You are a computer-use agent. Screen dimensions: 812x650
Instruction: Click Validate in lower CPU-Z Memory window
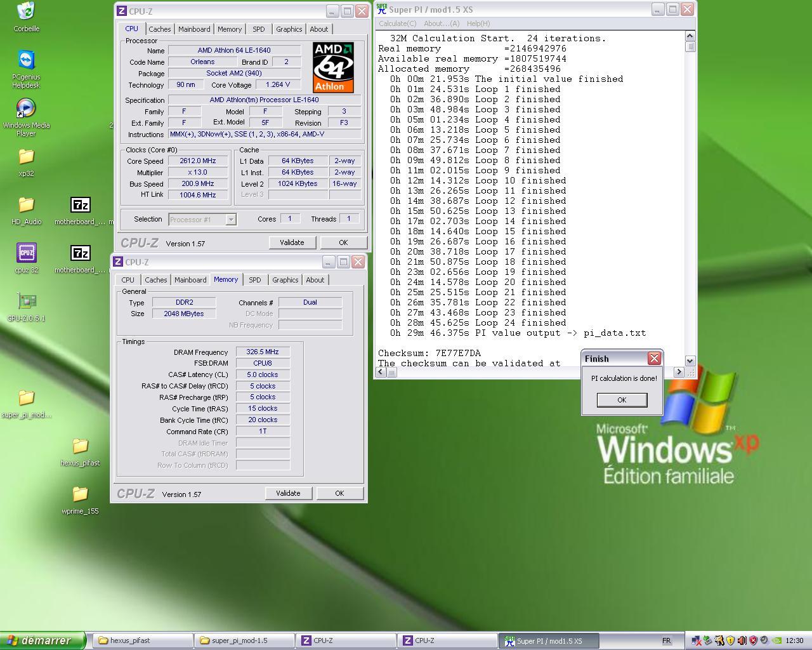click(288, 493)
